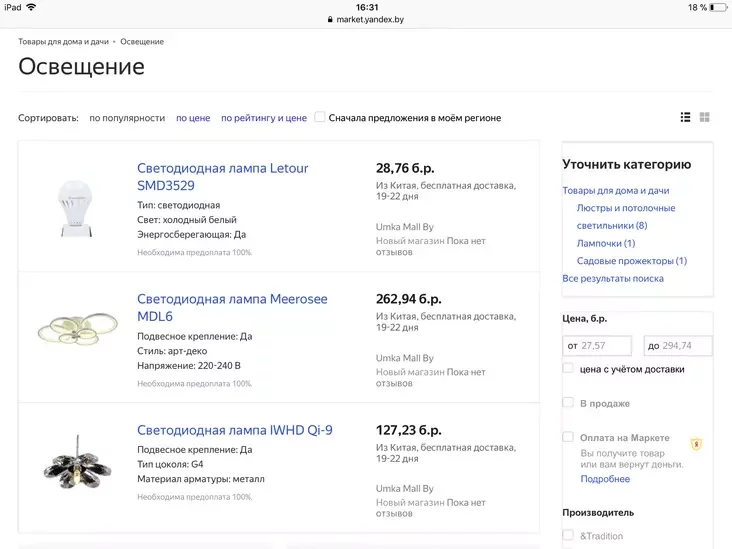This screenshot has width=732, height=549.
Task: Switch to list view layout icon
Action: (685, 117)
